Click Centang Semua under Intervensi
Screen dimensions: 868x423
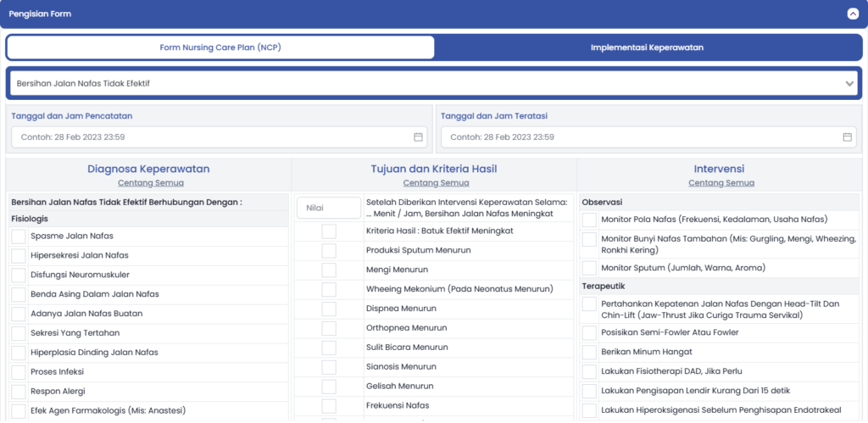point(720,182)
